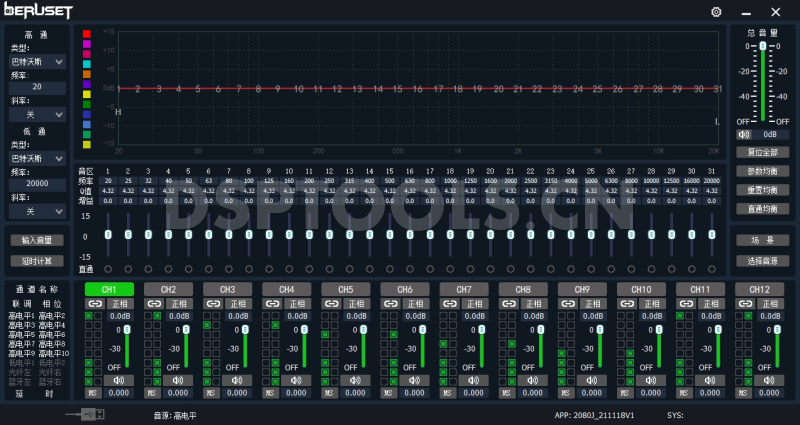Toggle the bypass radio under EQ band 31
800x425 pixels.
pos(711,268)
